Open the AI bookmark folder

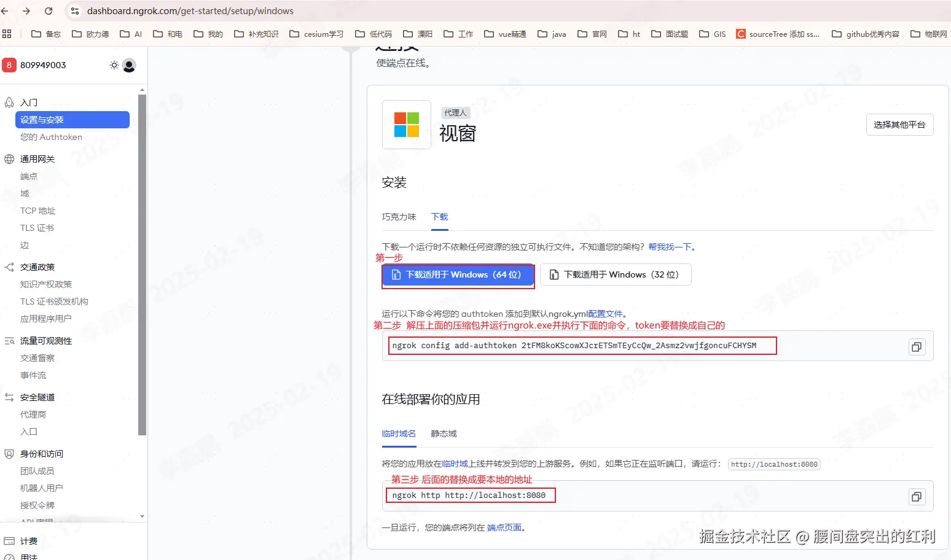pyautogui.click(x=131, y=34)
